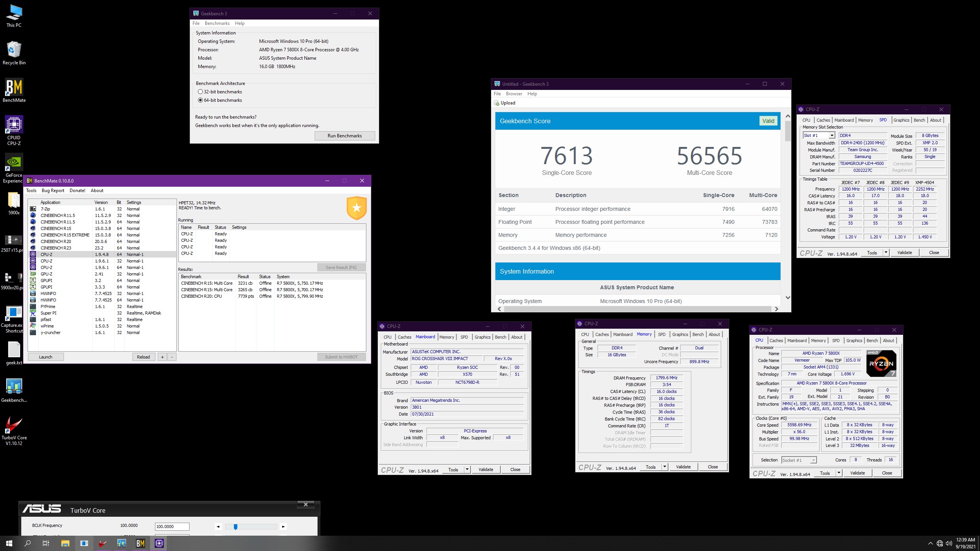
Task: Select CINEBENCH R23 row in BenchMate list
Action: click(102, 248)
